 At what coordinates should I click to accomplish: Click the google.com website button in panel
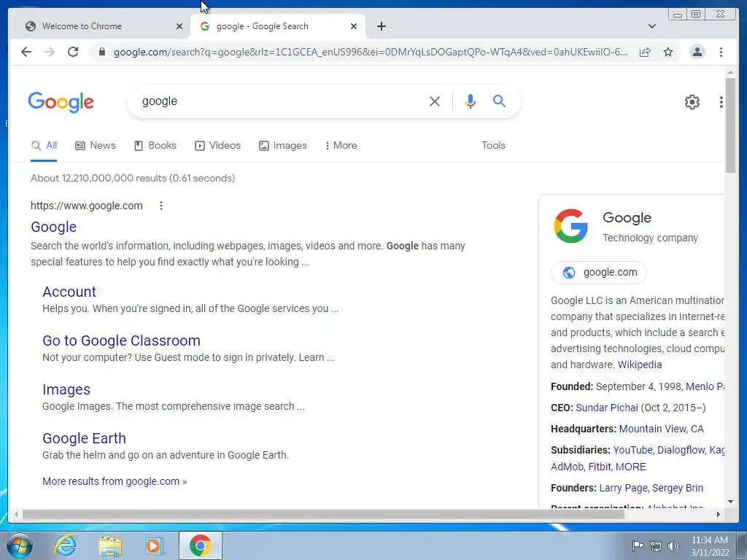pyautogui.click(x=599, y=273)
